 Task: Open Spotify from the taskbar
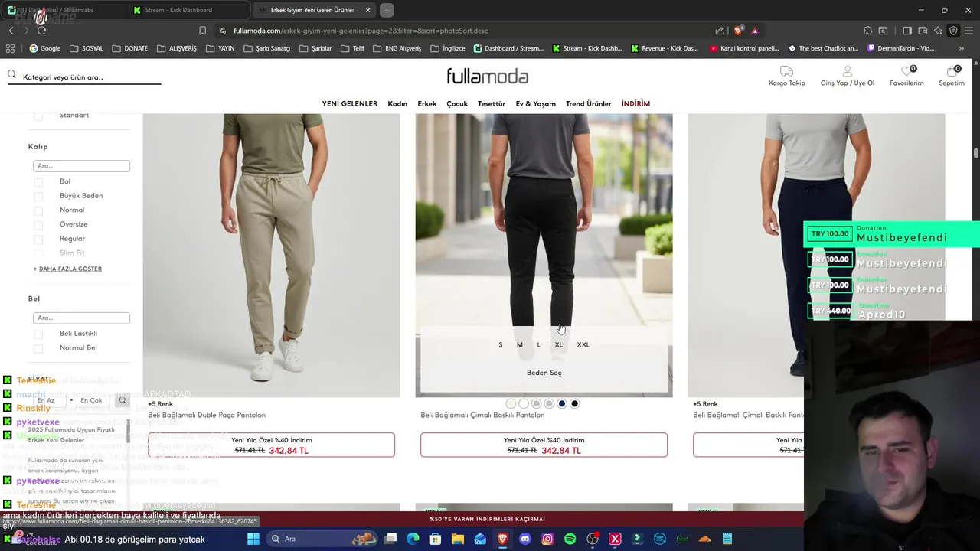pos(570,539)
